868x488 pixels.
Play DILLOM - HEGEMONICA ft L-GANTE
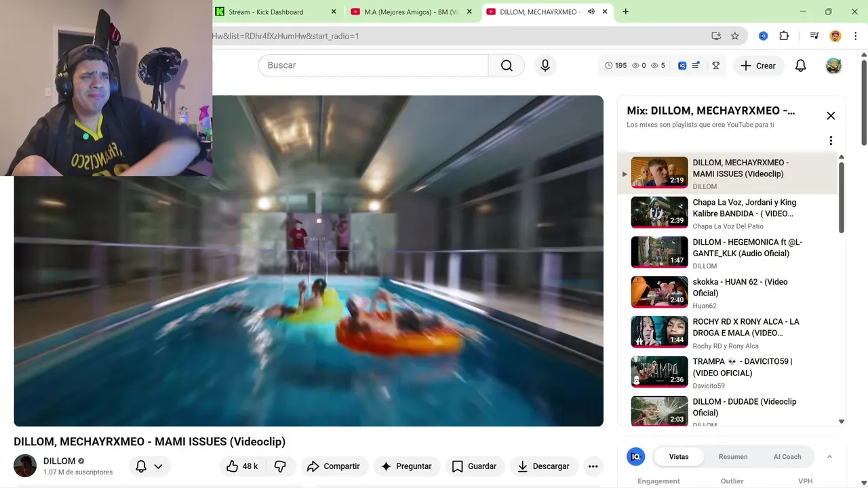click(x=727, y=253)
